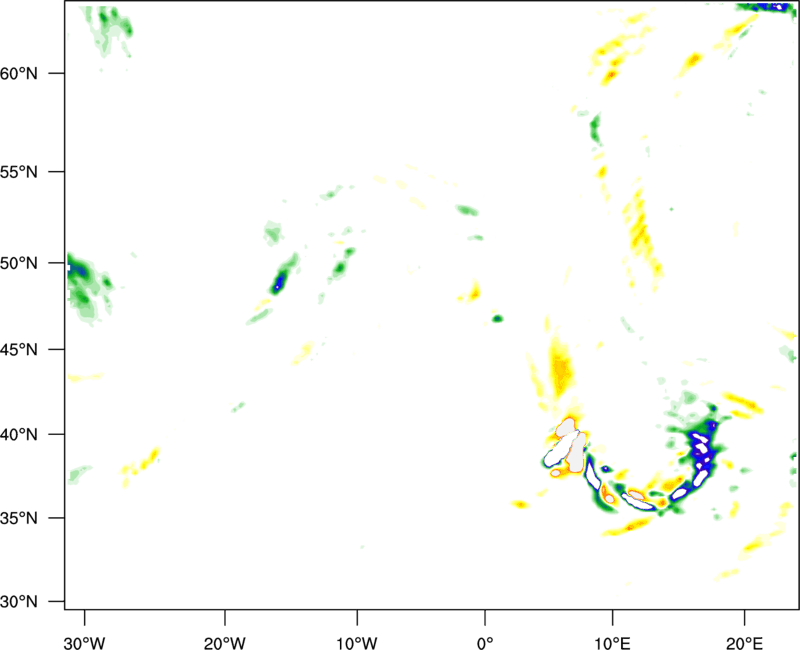Click the 50°N latitude label
Image resolution: width=800 pixels, height=650 pixels.
tap(19, 263)
